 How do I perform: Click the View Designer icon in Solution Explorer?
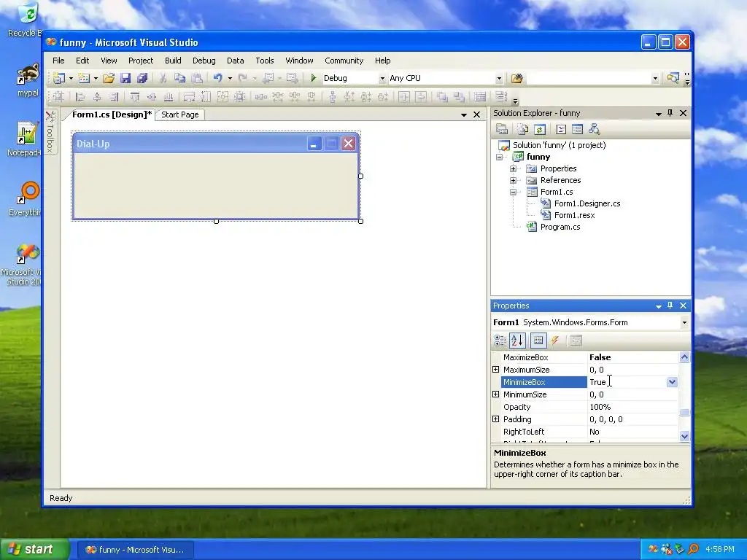pos(578,129)
